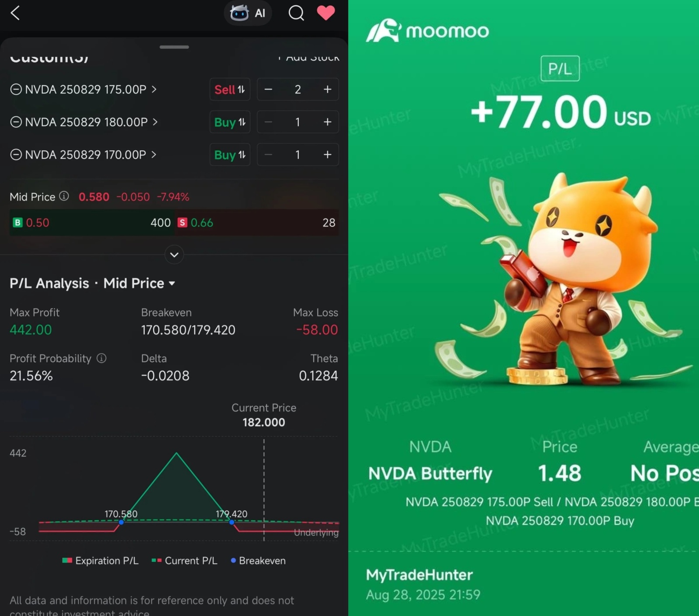Open search with the magnifier icon
699x616 pixels.
[x=296, y=13]
